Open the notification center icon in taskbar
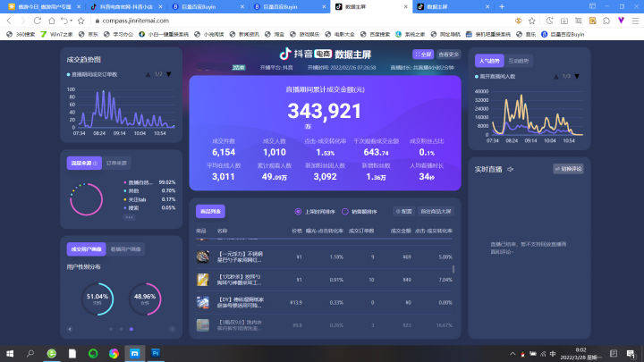Image resolution: width=644 pixels, height=362 pixels. coord(631,353)
